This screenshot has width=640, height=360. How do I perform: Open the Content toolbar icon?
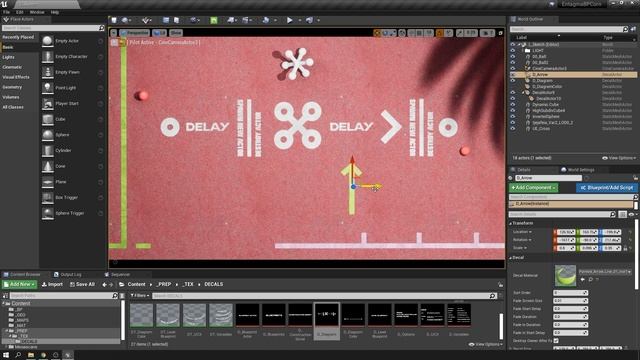tap(166, 20)
